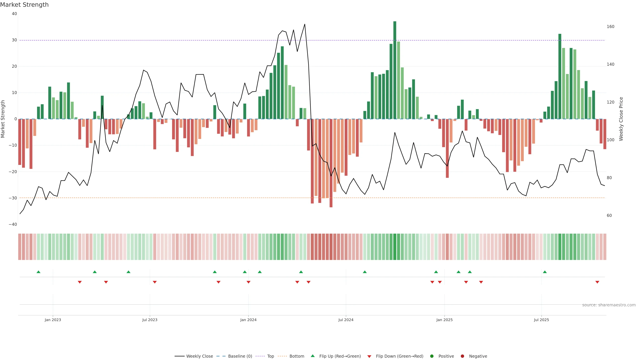Click the Positive green circle legend icon
Screen dimensions: 644x362
tap(432, 356)
